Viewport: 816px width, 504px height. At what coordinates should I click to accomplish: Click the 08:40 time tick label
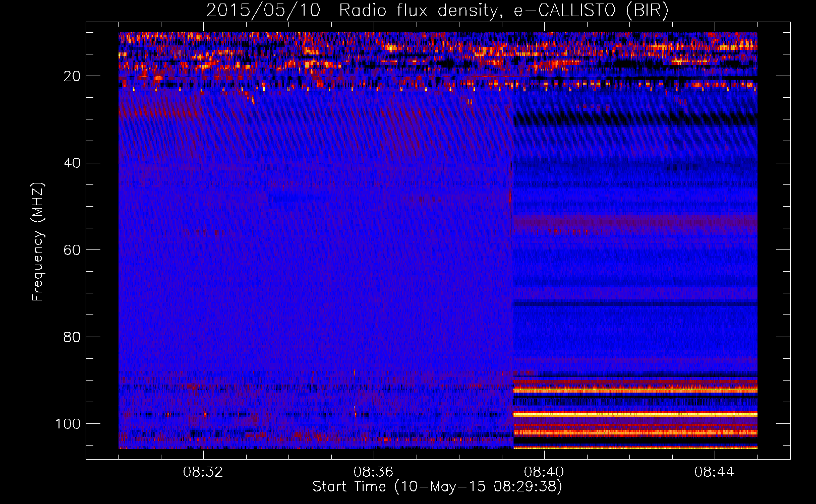(544, 472)
